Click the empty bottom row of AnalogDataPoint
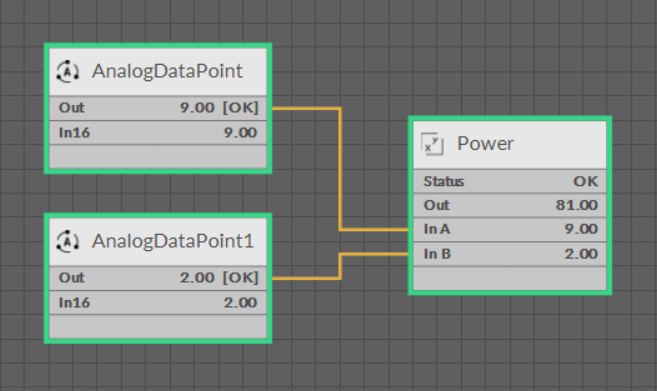This screenshot has height=391, width=657. click(158, 157)
